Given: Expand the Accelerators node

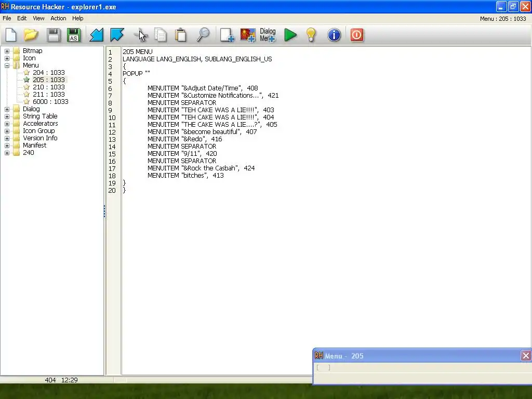Looking at the screenshot, I should pos(7,124).
